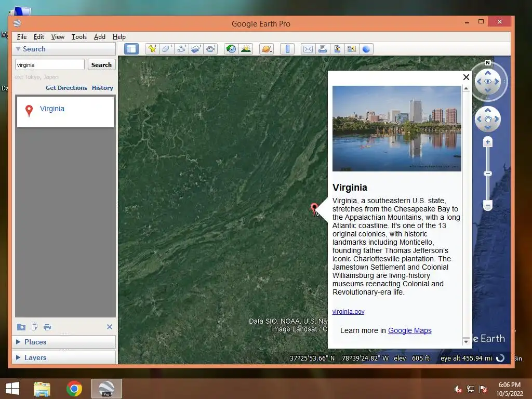The image size is (532, 399).
Task: Click the eye alt 455.94 mi readout
Action: click(466, 358)
